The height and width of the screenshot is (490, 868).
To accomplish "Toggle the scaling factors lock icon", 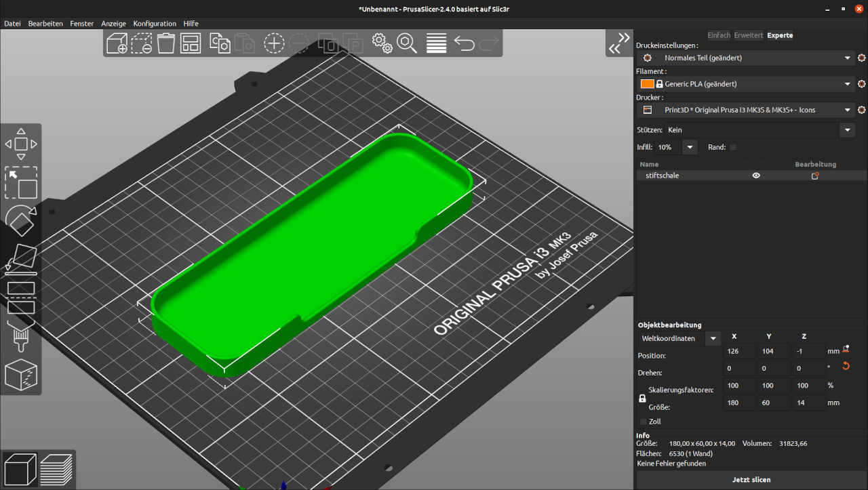I will [x=643, y=399].
